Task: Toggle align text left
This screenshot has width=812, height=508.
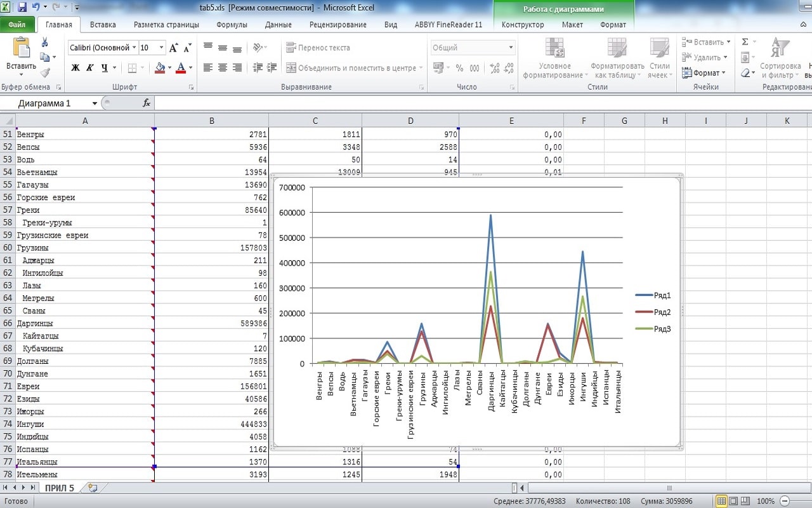Action: [x=208, y=68]
